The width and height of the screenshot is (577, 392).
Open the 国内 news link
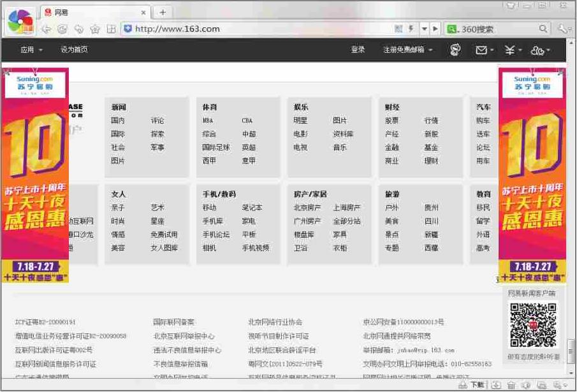coord(118,120)
